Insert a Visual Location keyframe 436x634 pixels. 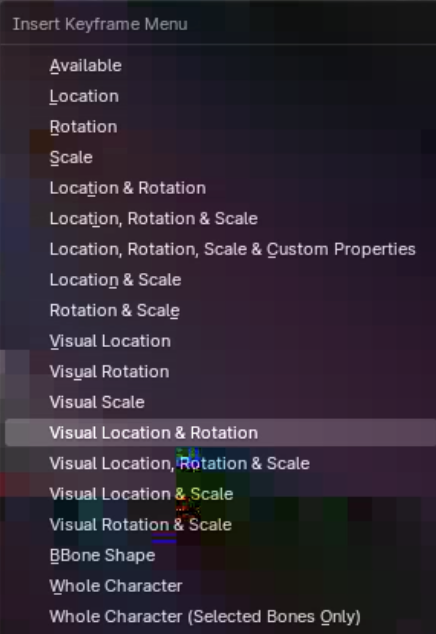pyautogui.click(x=220, y=341)
